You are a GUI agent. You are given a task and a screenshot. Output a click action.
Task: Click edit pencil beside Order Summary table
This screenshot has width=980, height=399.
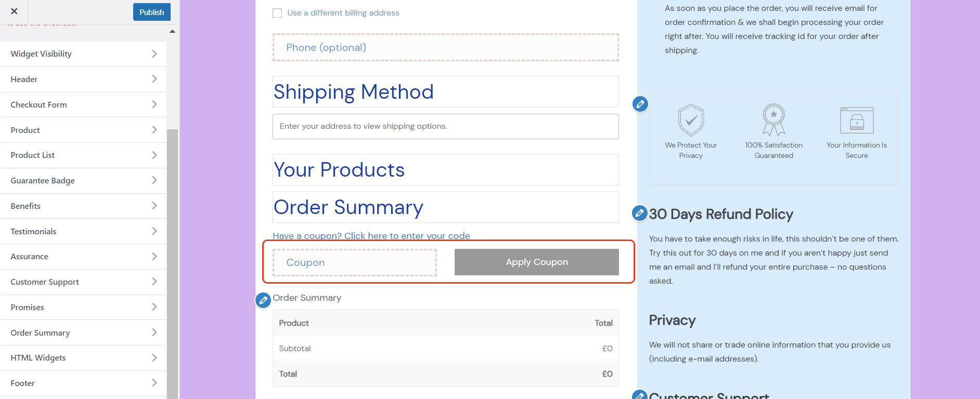coord(263,300)
